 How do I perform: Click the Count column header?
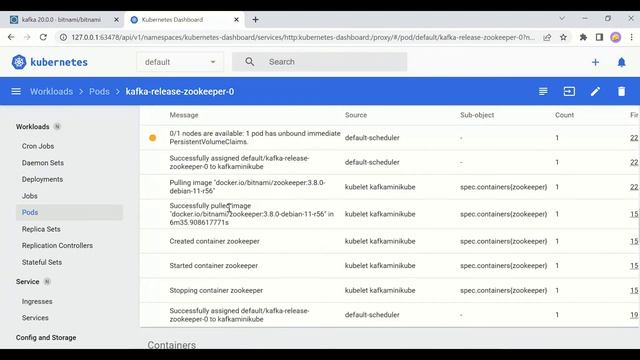pos(564,115)
